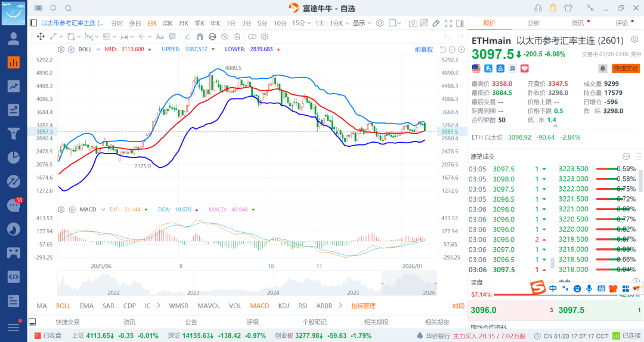The width and height of the screenshot is (644, 342).
Task: Select the move crosshair drawing tool
Action: [41, 36]
